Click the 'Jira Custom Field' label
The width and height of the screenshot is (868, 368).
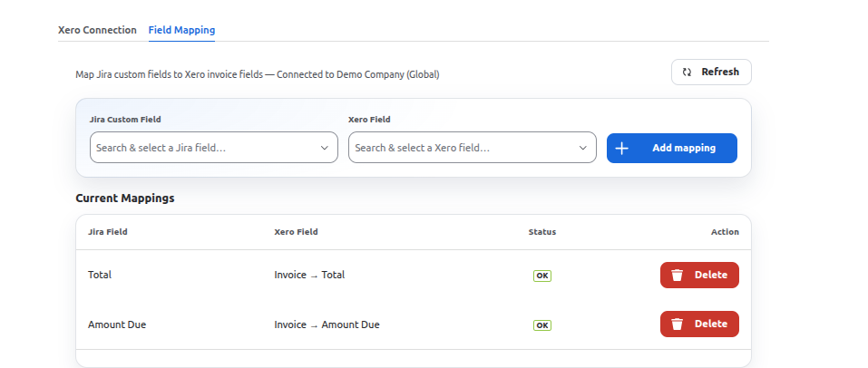click(125, 120)
